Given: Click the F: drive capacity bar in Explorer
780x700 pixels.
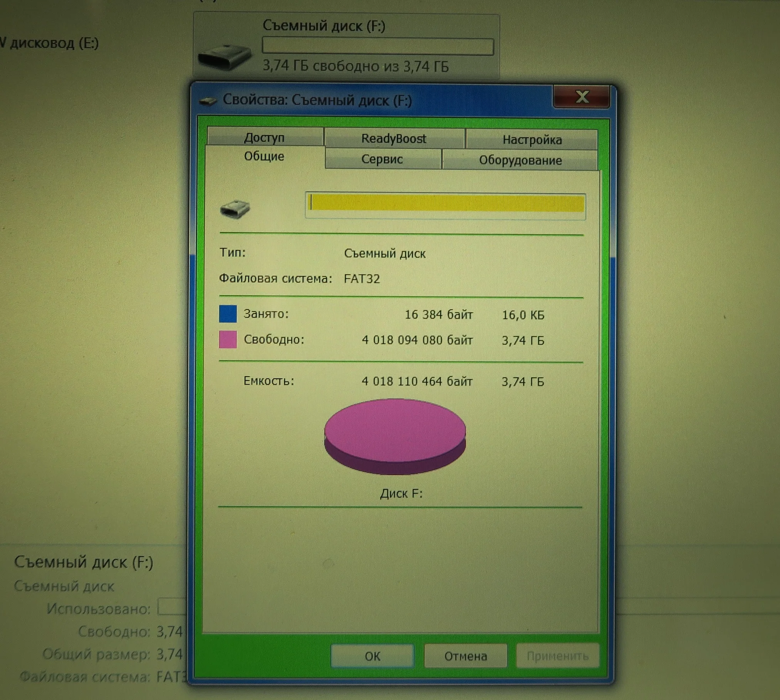Looking at the screenshot, I should click(377, 47).
